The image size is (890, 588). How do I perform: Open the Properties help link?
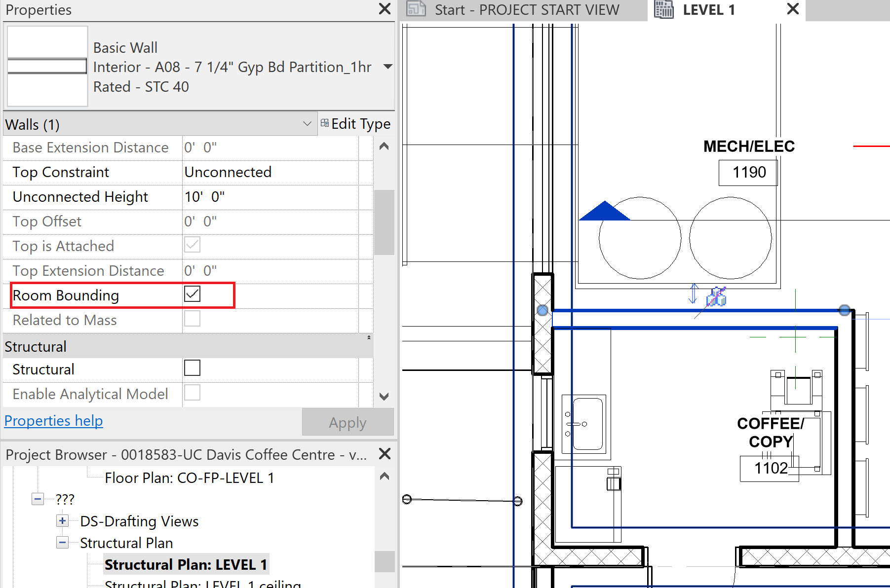click(x=54, y=421)
